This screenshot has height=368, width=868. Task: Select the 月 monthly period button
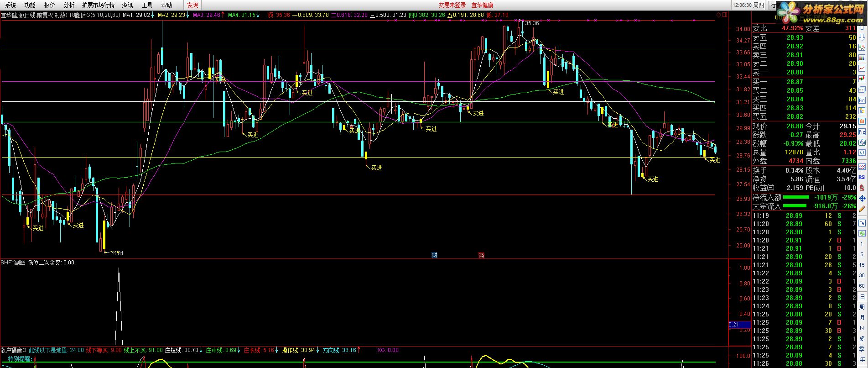[x=862, y=318]
